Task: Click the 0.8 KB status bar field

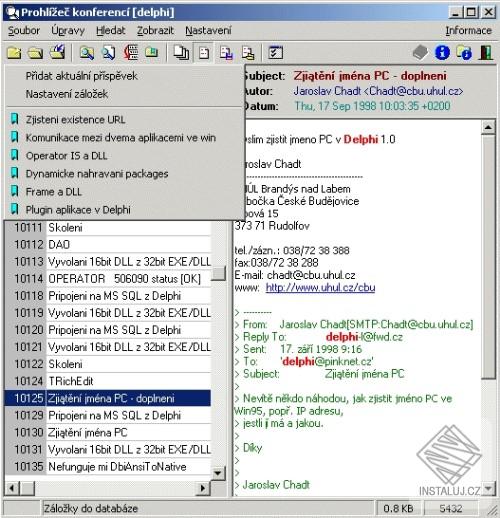Action: pyautogui.click(x=398, y=508)
